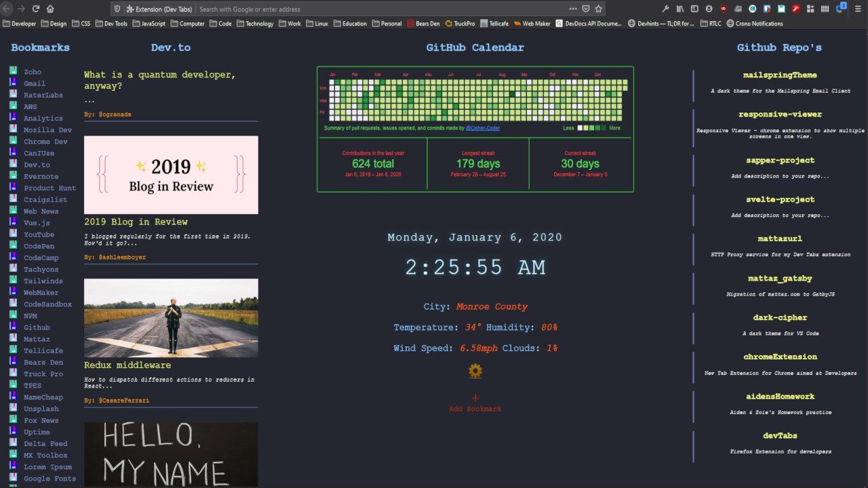
Task: Open the Tailwinds bookmark link
Action: 43,281
